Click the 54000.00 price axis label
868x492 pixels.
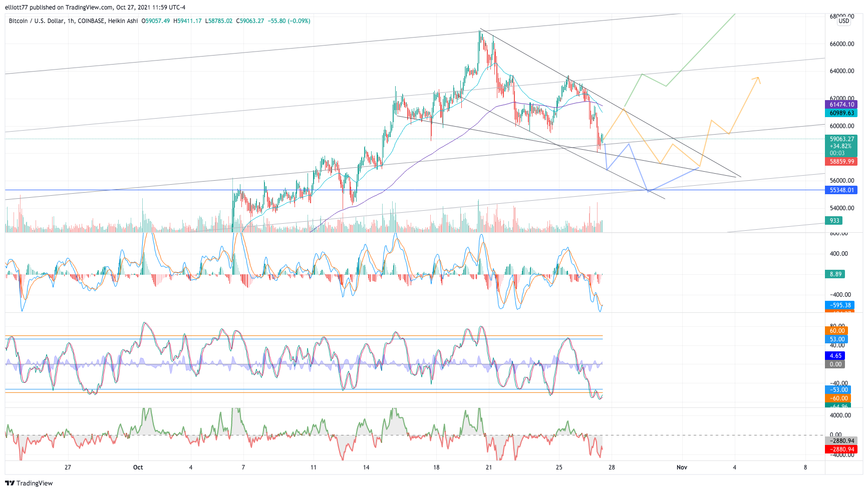842,208
